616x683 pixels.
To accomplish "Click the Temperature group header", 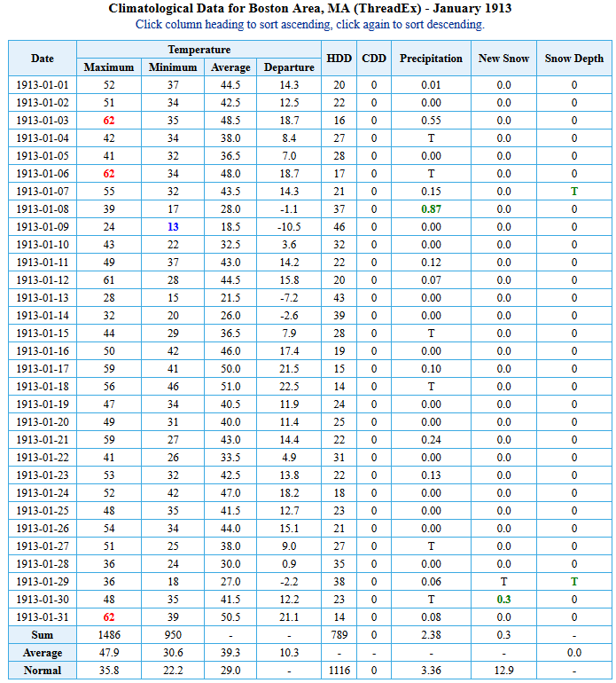I will 199,50.
